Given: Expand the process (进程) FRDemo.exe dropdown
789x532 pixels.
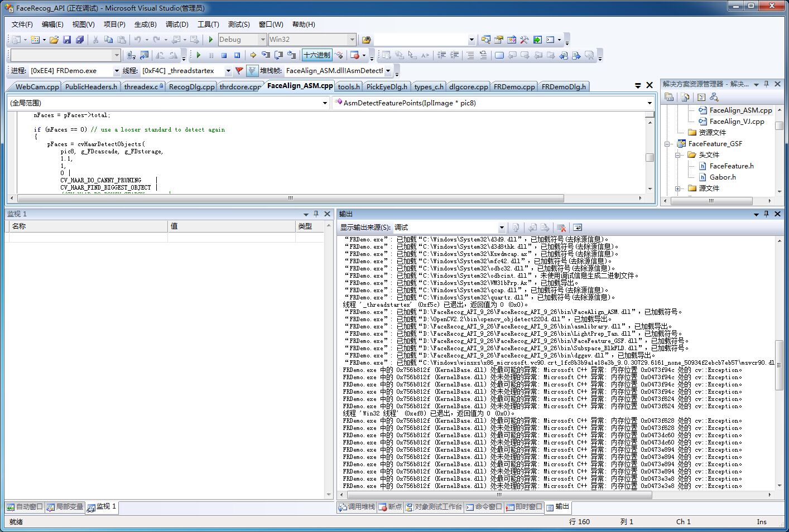Looking at the screenshot, I should 117,71.
